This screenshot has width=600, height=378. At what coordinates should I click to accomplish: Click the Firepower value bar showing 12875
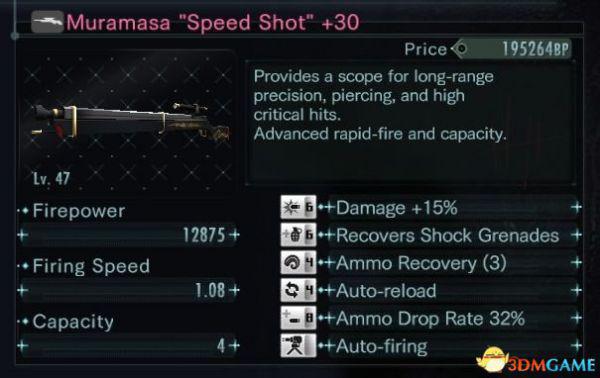coord(130,235)
